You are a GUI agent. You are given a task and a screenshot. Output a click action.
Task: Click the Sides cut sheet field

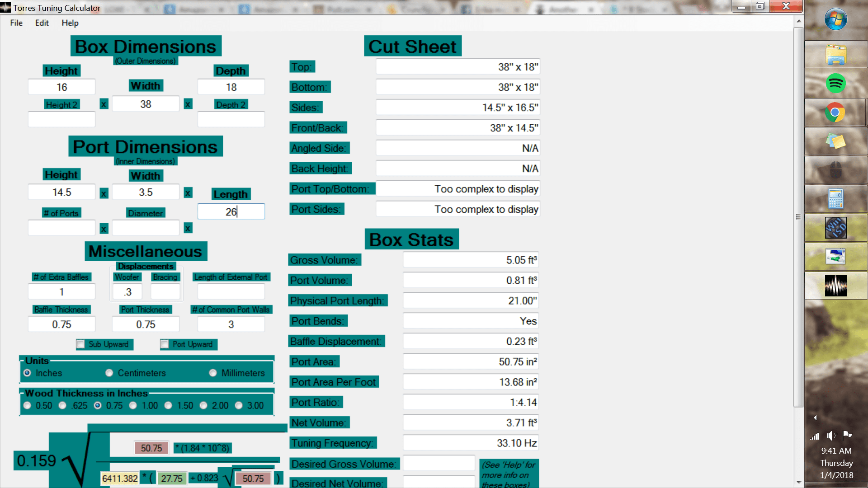pyautogui.click(x=458, y=108)
